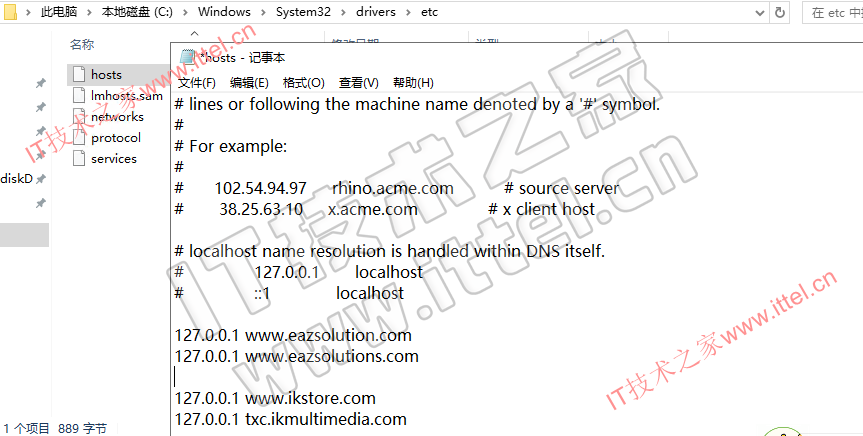Expand the chevron after 此电脑 breadcrumb
863x436 pixels.
pyautogui.click(x=89, y=12)
